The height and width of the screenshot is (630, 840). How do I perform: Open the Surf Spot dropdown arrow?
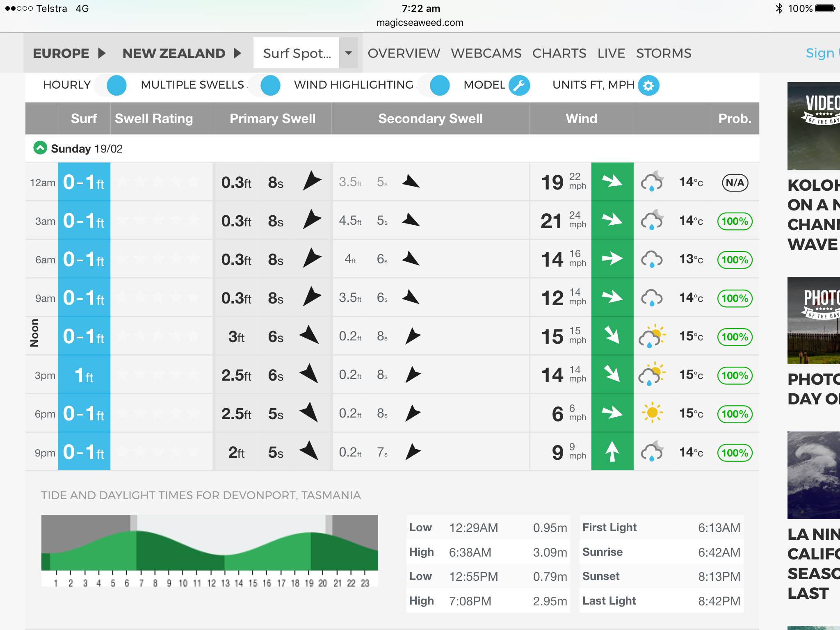pyautogui.click(x=348, y=53)
